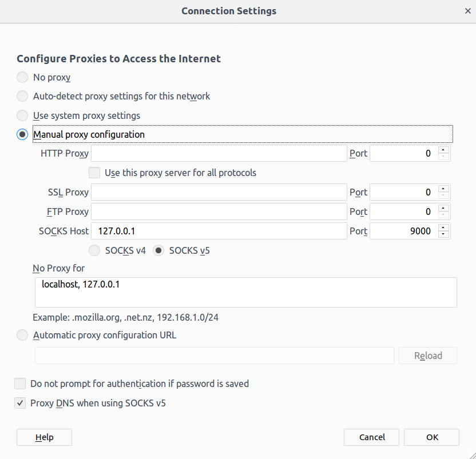The image size is (476, 459).
Task: Select Automatic proxy configuration URL option
Action: (22, 335)
